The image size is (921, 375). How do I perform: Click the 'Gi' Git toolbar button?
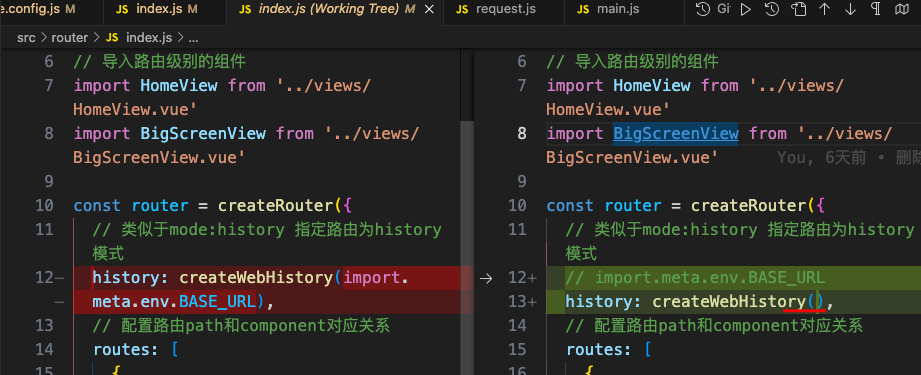[724, 9]
